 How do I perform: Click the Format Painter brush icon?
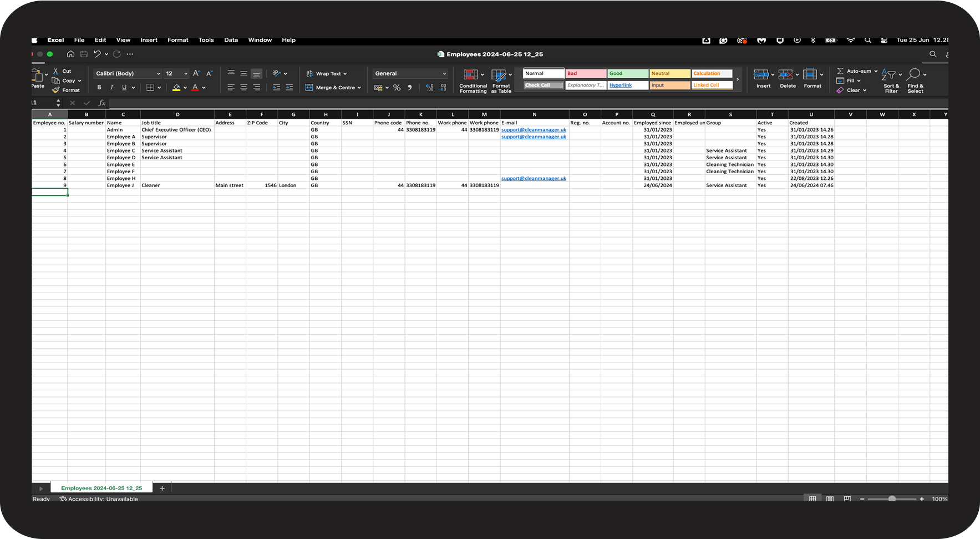(56, 90)
